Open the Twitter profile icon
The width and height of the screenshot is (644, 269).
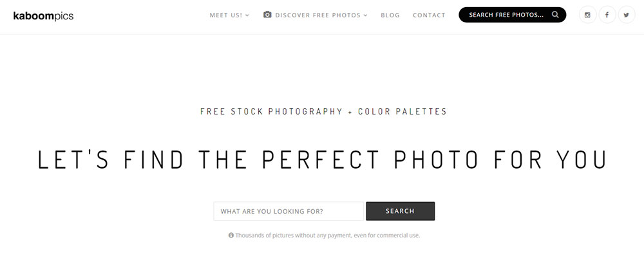626,15
